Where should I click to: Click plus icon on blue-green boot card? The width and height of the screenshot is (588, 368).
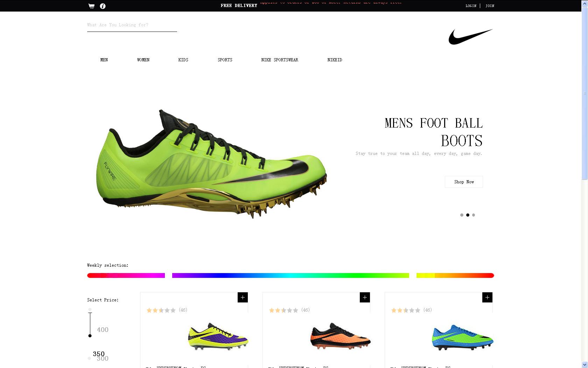[x=487, y=297]
